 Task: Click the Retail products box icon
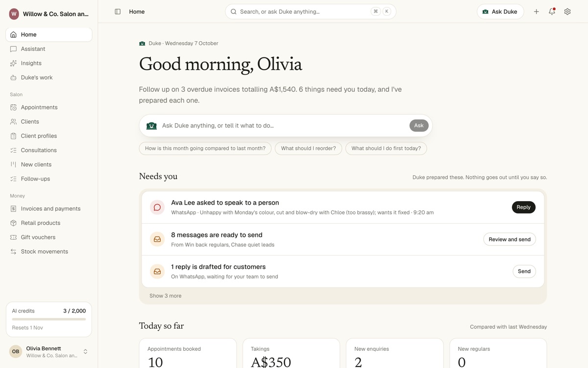click(x=13, y=223)
